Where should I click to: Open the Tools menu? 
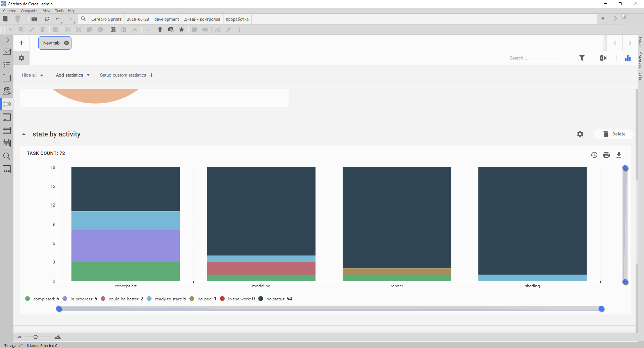[x=59, y=11]
